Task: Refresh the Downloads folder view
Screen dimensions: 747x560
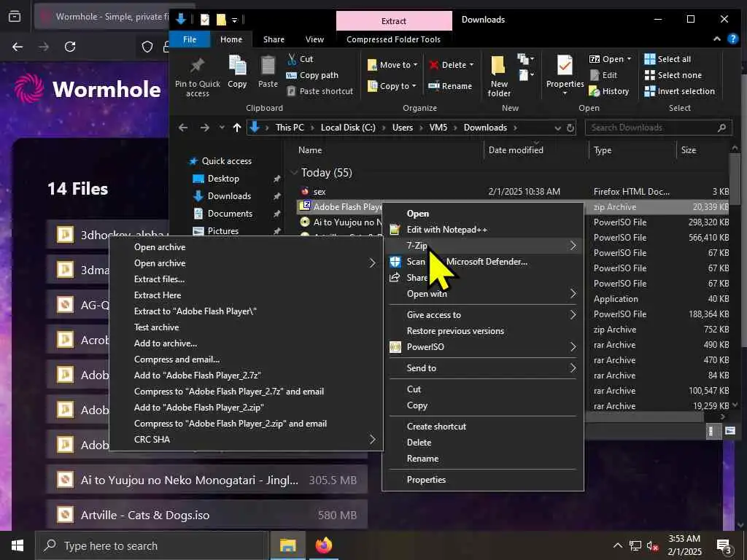Action: click(x=570, y=128)
